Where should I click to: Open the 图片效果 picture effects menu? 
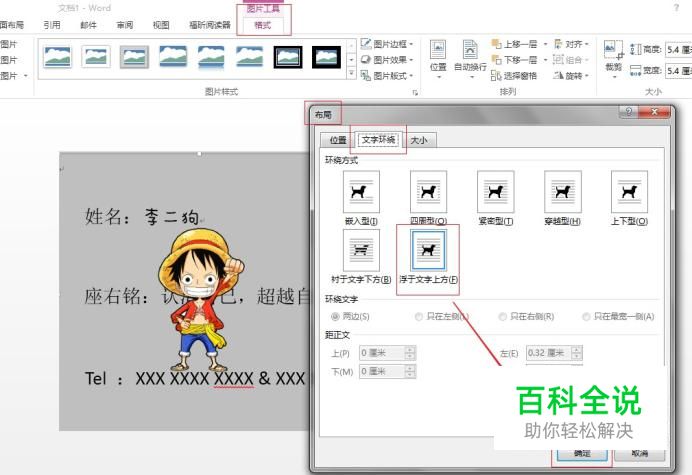pyautogui.click(x=387, y=60)
